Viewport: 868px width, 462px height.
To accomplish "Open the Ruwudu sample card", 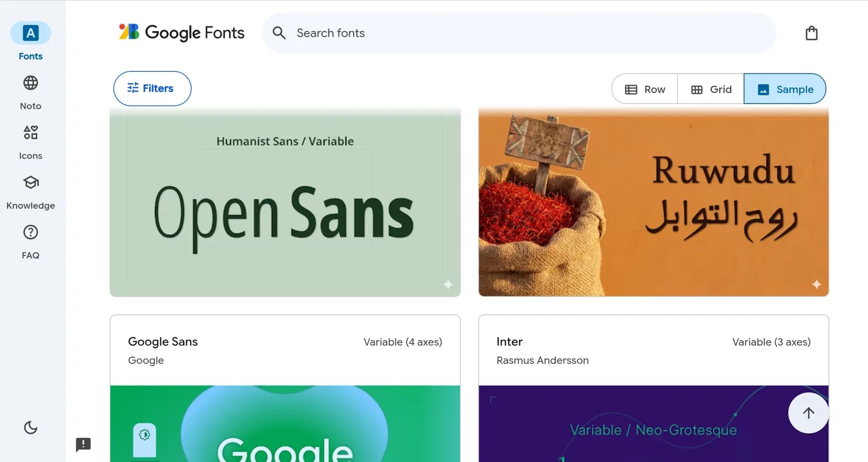I will (x=653, y=202).
